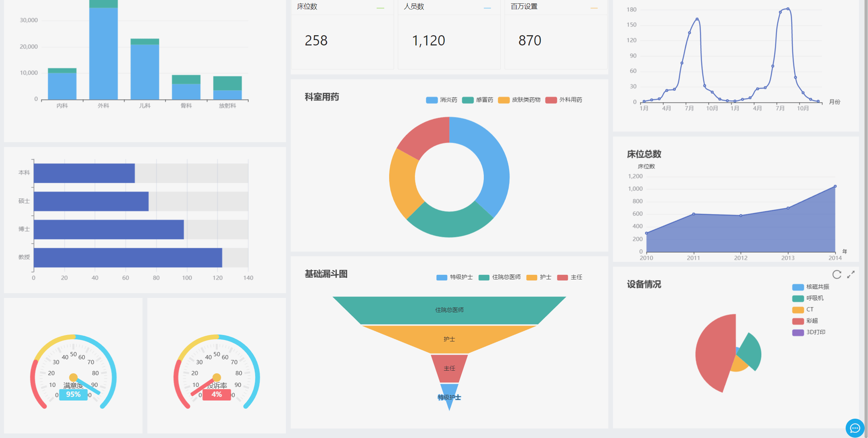Viewport: 868px width, 438px height.
Task: Toggle 特级护士 legend in funnel chart
Action: (x=454, y=277)
